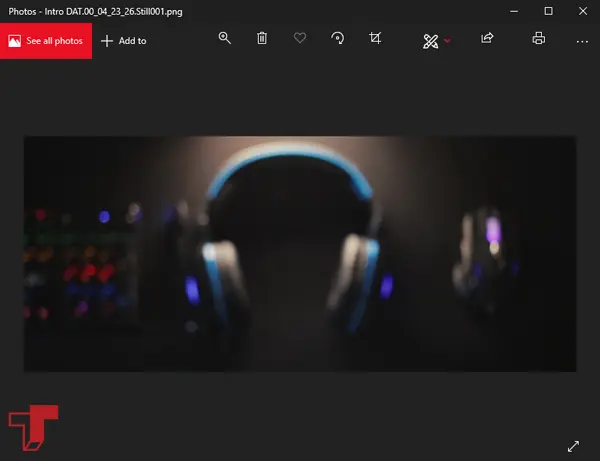Delete the photo with the trash icon
The height and width of the screenshot is (461, 600).
262,39
